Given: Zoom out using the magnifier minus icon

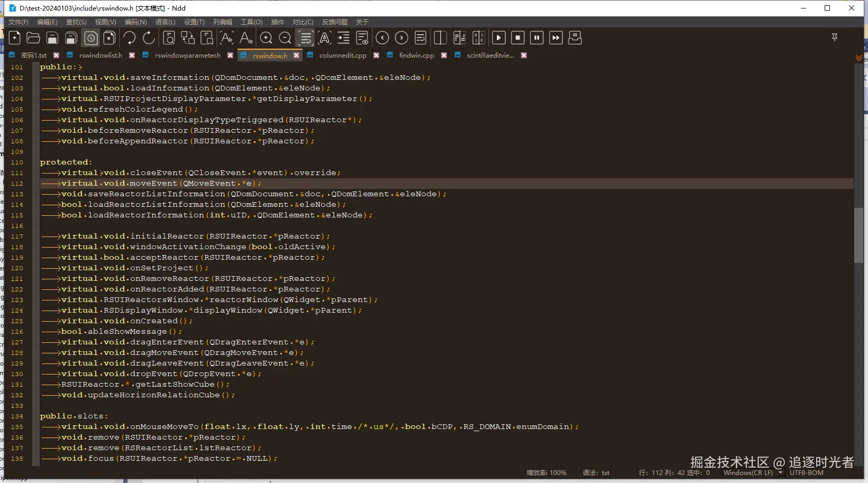Looking at the screenshot, I should pyautogui.click(x=285, y=38).
